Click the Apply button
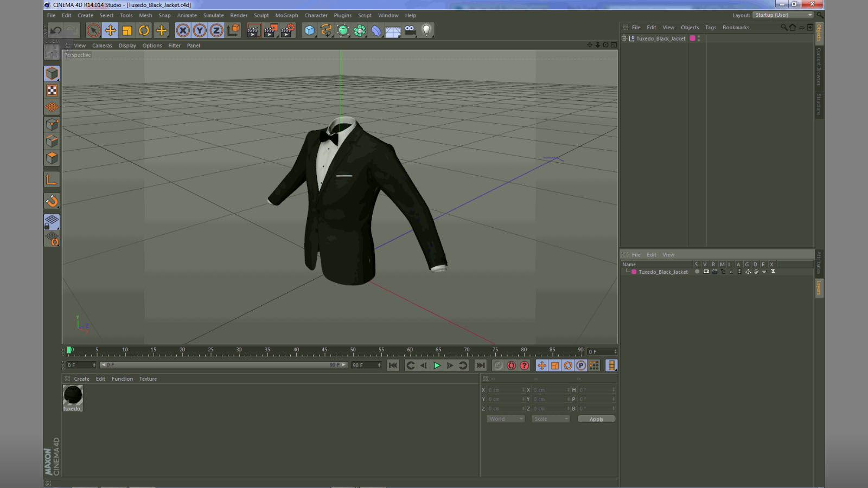 [596, 419]
